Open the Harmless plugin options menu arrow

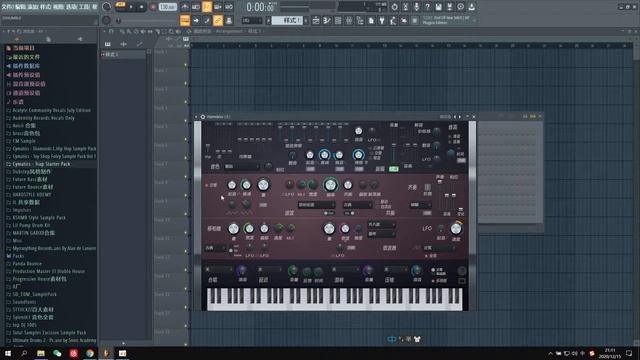pyautogui.click(x=196, y=117)
